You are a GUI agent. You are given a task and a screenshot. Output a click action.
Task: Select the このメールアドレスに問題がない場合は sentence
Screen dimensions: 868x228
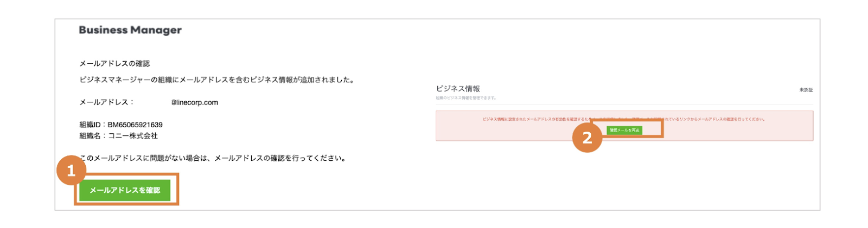click(213, 158)
